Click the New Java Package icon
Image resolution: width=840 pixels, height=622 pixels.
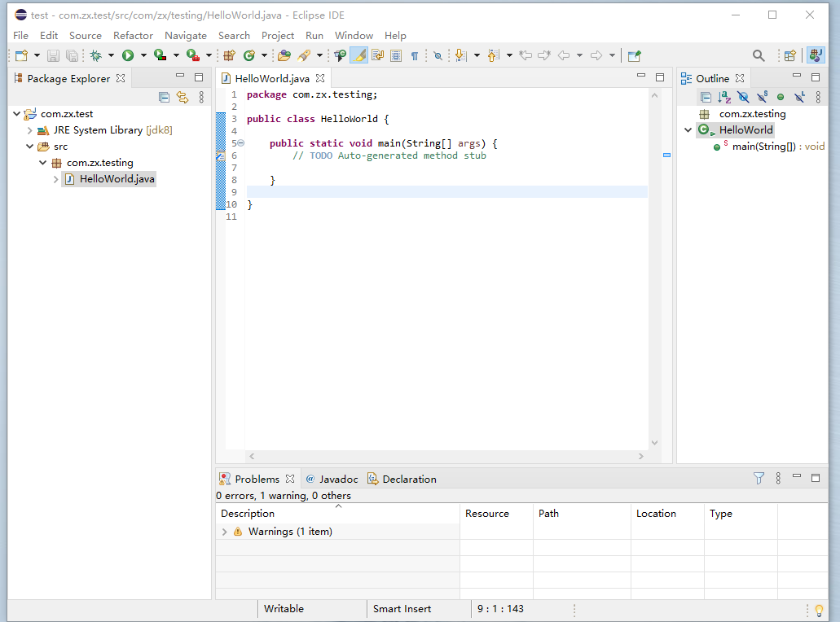(229, 55)
